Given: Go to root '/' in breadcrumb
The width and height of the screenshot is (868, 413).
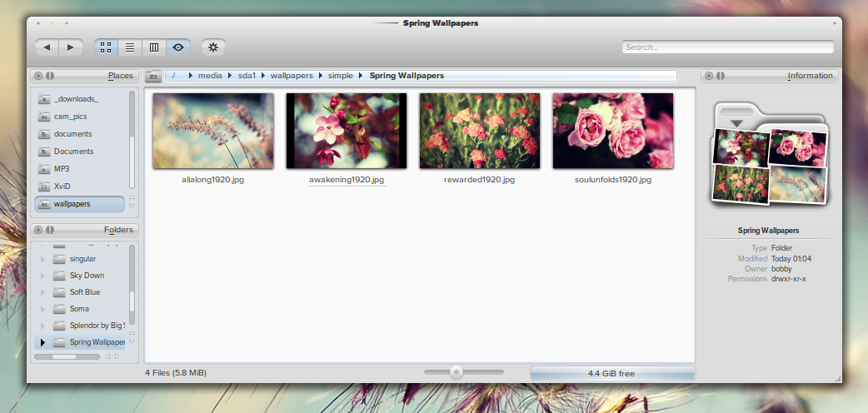Looking at the screenshot, I should [x=174, y=76].
